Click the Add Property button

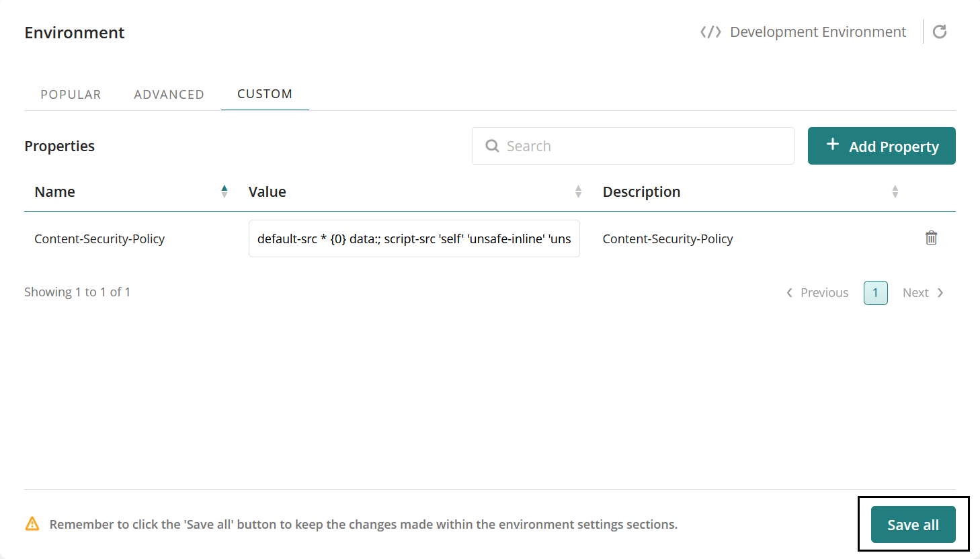click(x=881, y=146)
